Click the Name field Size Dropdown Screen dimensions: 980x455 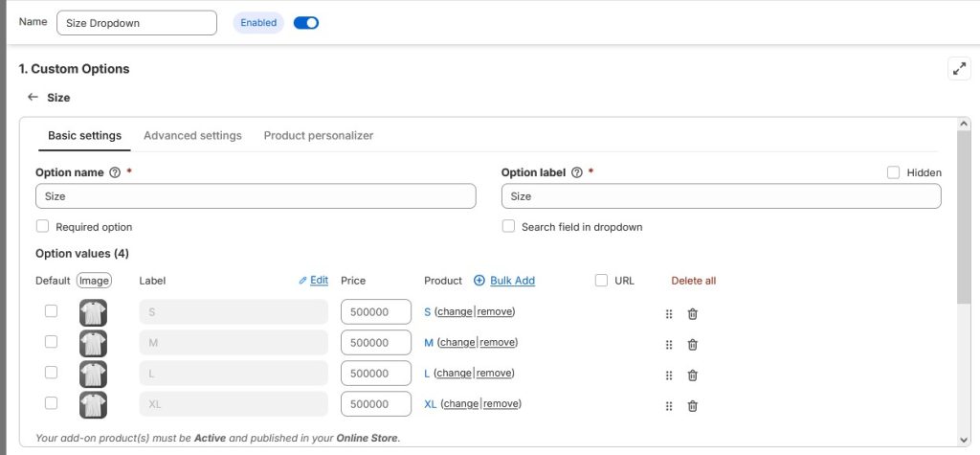pos(136,23)
